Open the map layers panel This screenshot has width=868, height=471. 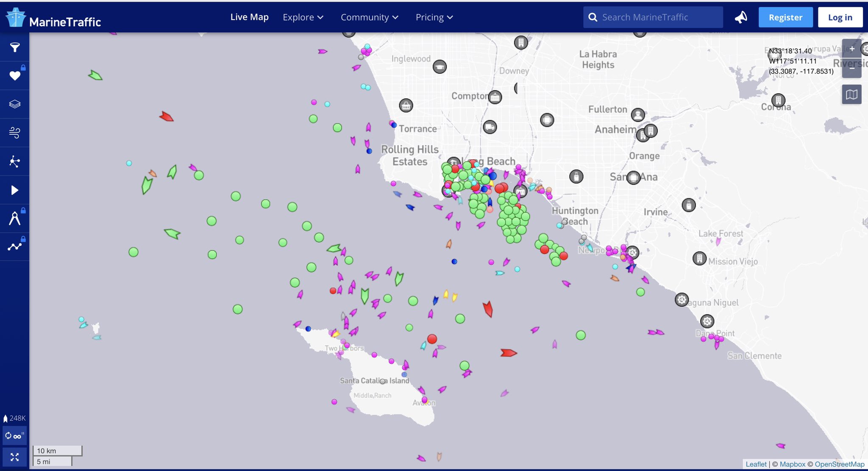14,104
